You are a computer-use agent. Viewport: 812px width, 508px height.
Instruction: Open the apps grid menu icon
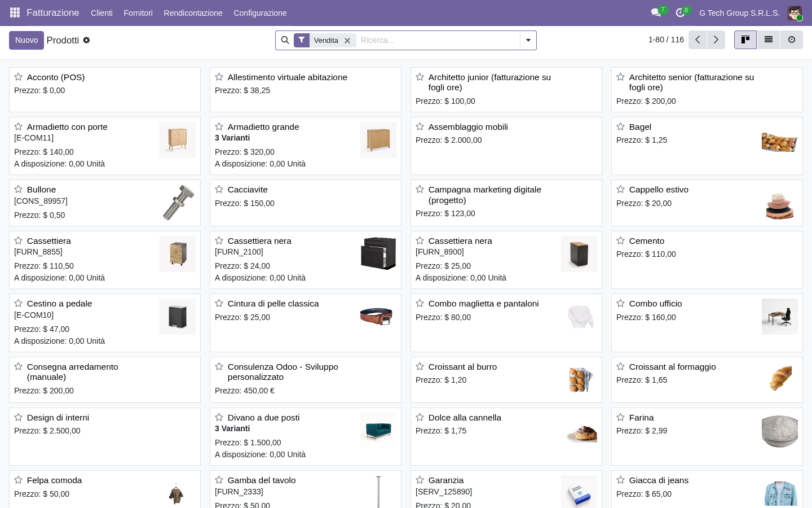click(15, 12)
